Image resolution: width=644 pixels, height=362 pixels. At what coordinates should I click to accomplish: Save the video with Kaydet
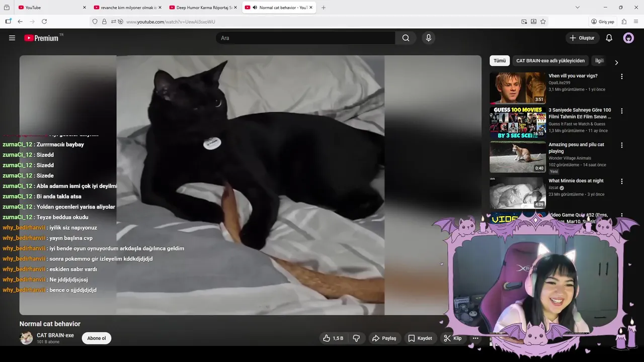420,338
